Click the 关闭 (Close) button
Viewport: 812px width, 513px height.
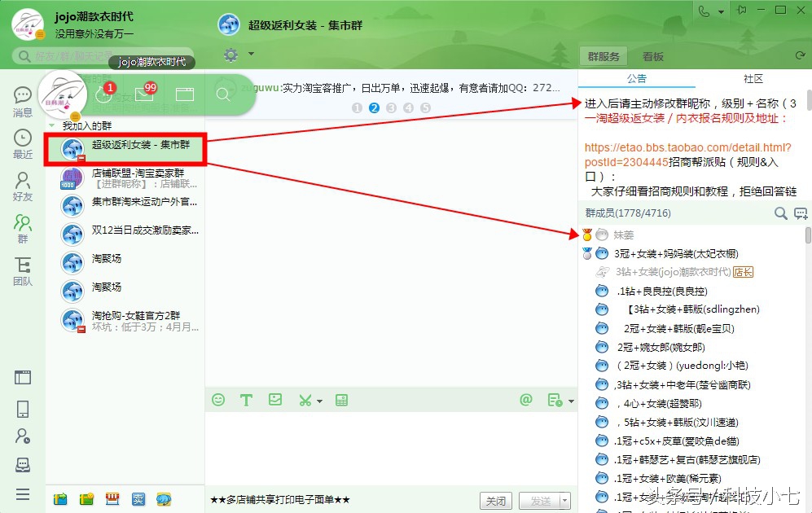coord(496,502)
